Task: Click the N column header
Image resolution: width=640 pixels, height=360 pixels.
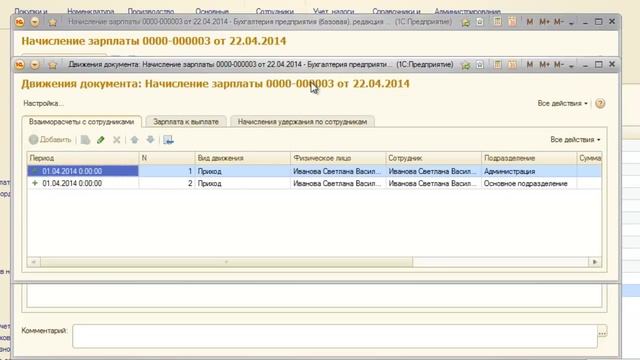Action: coord(167,158)
